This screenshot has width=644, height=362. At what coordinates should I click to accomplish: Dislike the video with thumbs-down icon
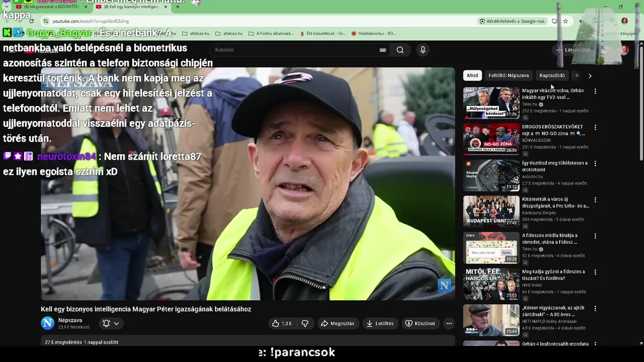[x=305, y=323]
